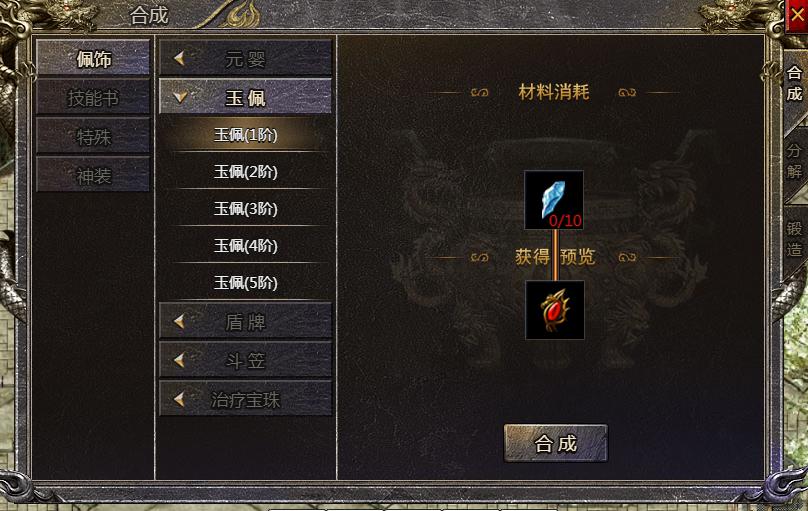Click the blue crystal material icon

tap(554, 200)
